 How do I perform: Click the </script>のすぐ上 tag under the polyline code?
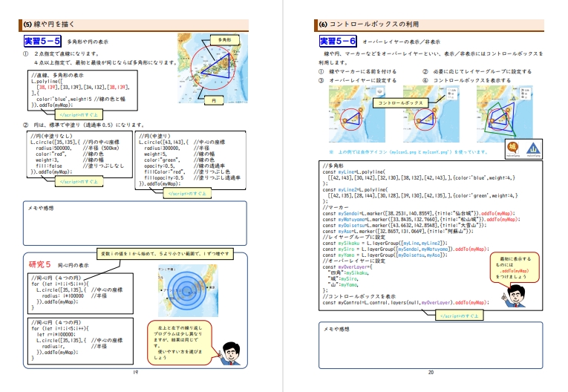coord(79,115)
